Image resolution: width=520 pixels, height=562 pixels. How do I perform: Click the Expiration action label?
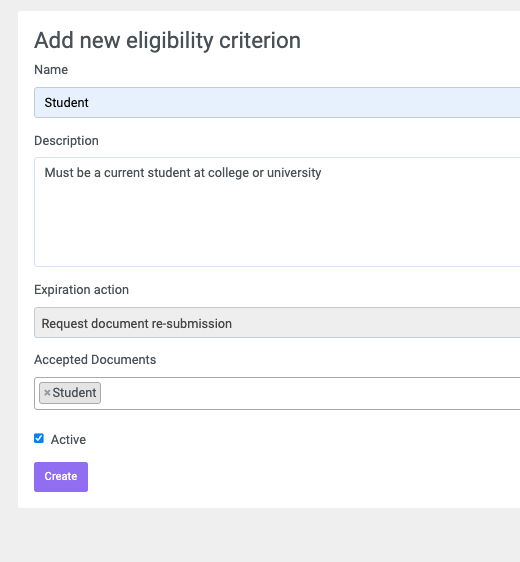[x=81, y=290]
